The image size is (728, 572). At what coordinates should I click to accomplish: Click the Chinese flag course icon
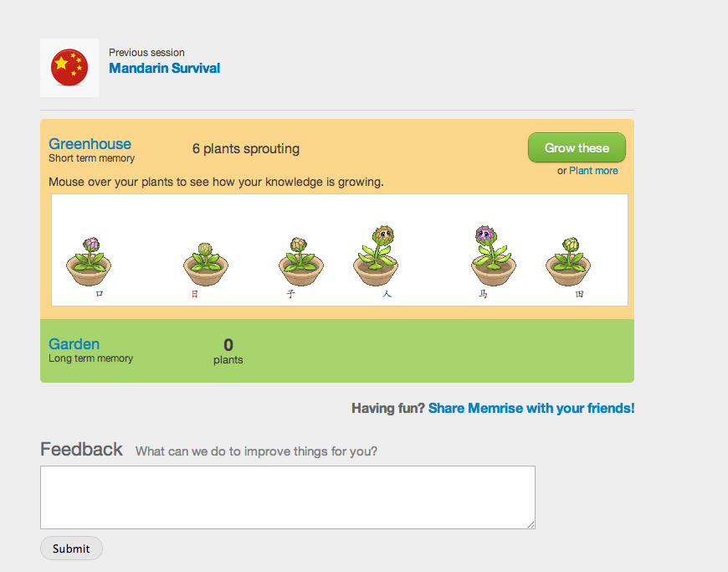[x=69, y=68]
